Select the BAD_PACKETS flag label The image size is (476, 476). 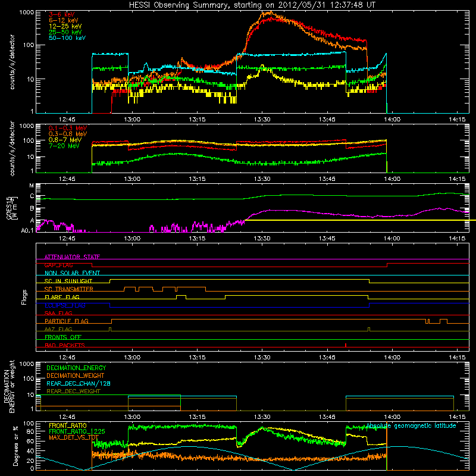click(65, 345)
